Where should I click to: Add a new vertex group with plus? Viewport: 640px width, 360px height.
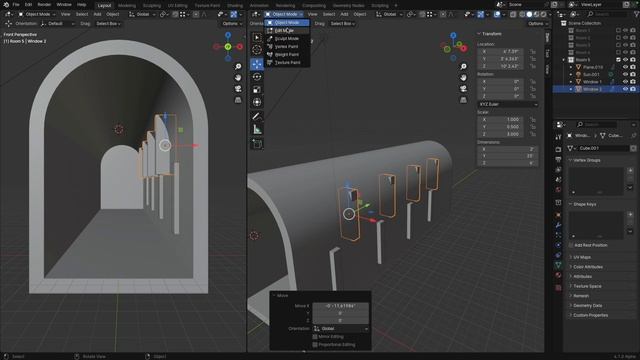tap(630, 170)
